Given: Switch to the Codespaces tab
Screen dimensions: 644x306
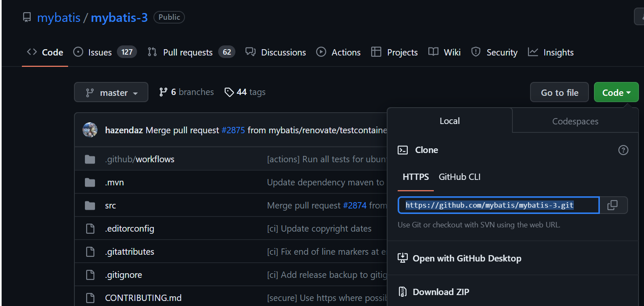Looking at the screenshot, I should 575,121.
